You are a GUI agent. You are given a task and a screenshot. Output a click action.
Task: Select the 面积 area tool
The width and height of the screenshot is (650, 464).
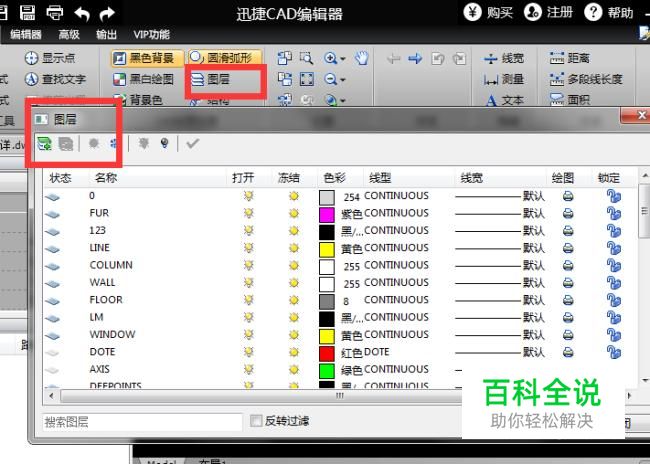[570, 99]
